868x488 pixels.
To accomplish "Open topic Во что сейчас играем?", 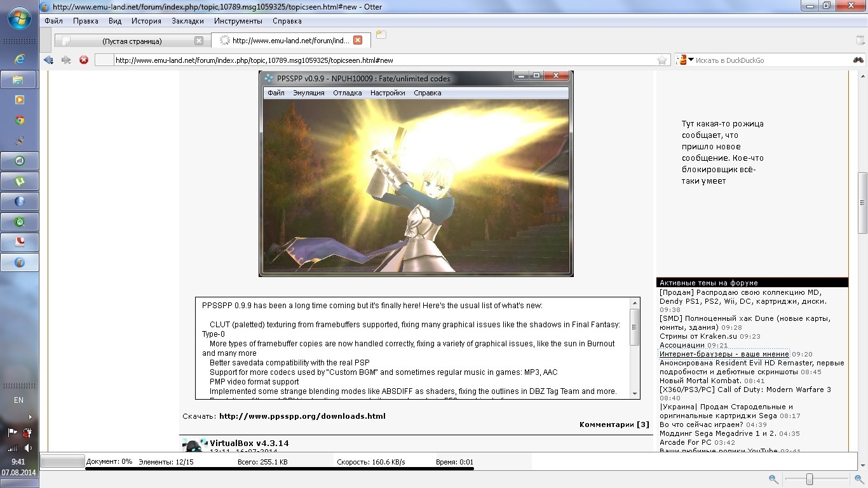I will [x=702, y=424].
